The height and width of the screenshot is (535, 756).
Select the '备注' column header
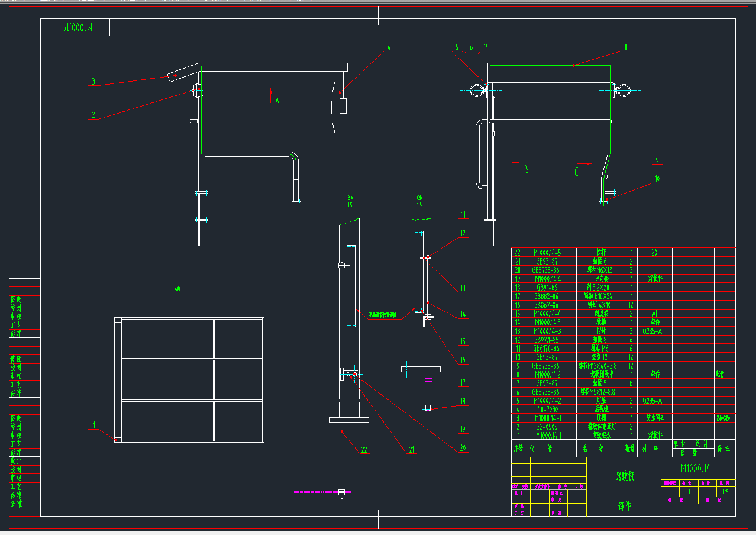pyautogui.click(x=725, y=449)
